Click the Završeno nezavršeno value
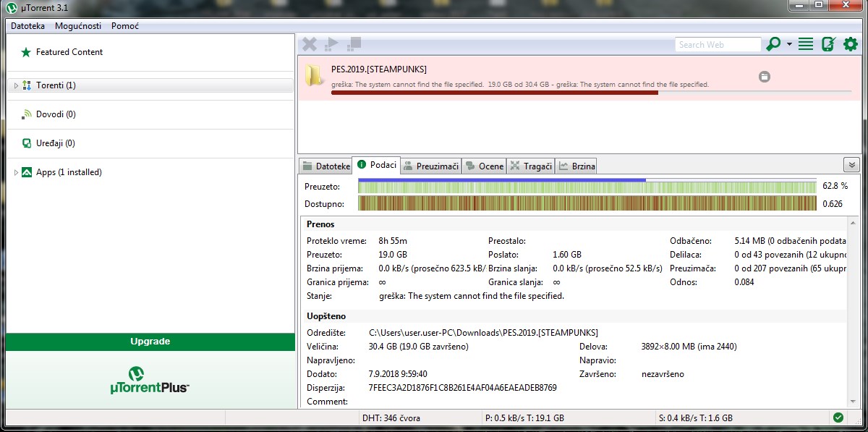This screenshot has width=868, height=432. [x=663, y=374]
